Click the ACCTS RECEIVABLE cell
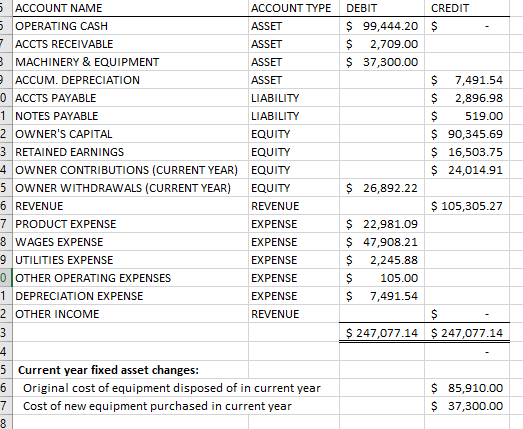The width and height of the screenshot is (523, 429). [x=130, y=44]
